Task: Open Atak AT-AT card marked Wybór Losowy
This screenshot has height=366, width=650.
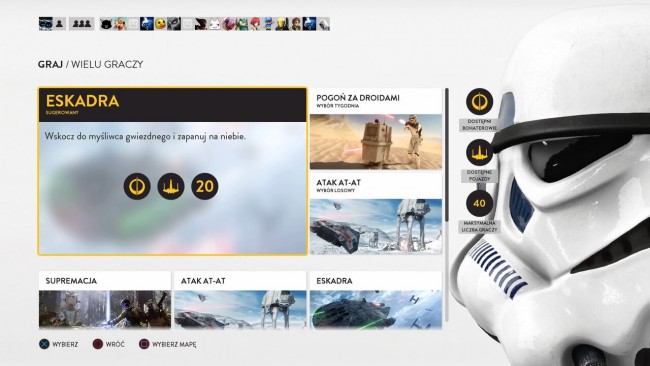Action: coord(376,213)
